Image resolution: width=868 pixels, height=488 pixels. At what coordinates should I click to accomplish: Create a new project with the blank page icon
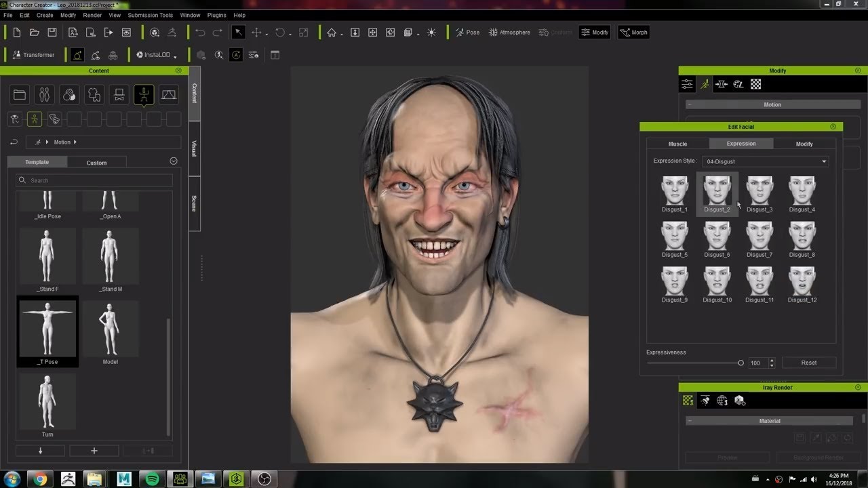[x=17, y=33]
